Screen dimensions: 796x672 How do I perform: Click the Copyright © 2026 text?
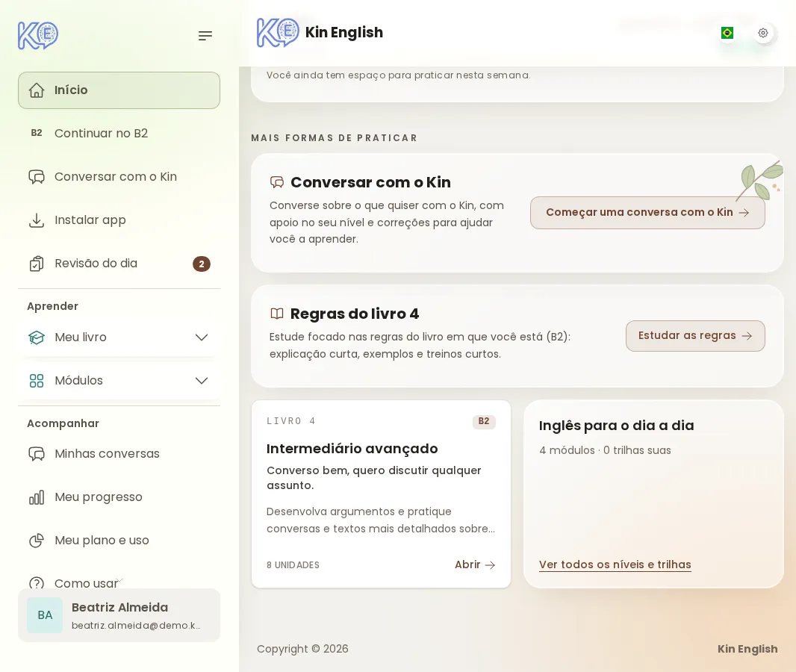(x=302, y=649)
